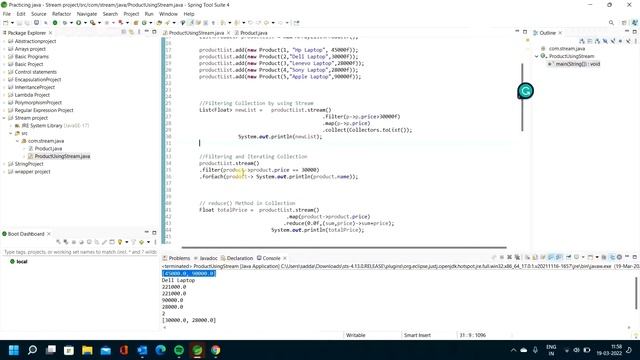
Task: Minimize the Package Explorer view
Action: [x=147, y=32]
